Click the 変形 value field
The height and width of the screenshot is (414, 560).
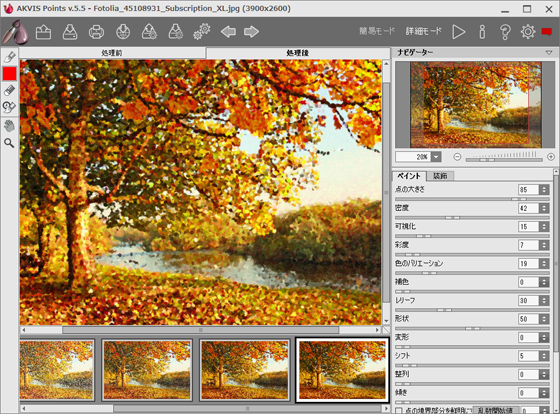pos(528,338)
